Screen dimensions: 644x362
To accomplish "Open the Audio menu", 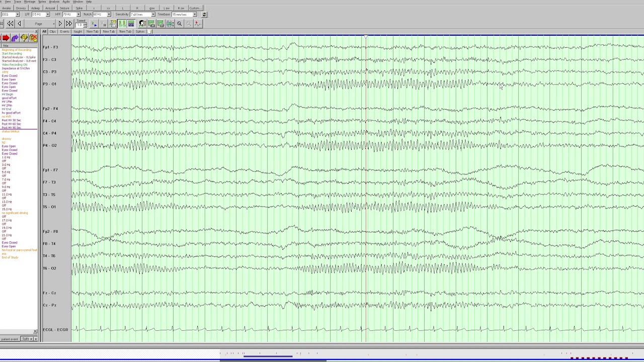I will tap(66, 2).
